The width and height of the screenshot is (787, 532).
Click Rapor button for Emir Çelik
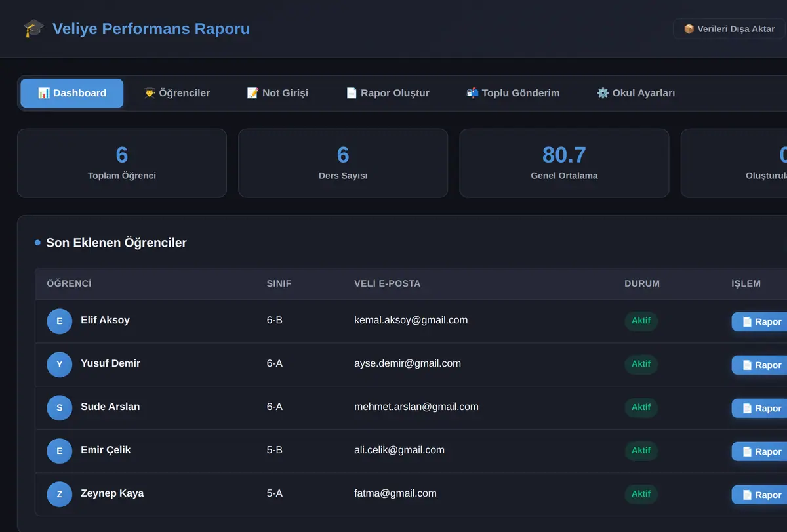[x=761, y=452]
